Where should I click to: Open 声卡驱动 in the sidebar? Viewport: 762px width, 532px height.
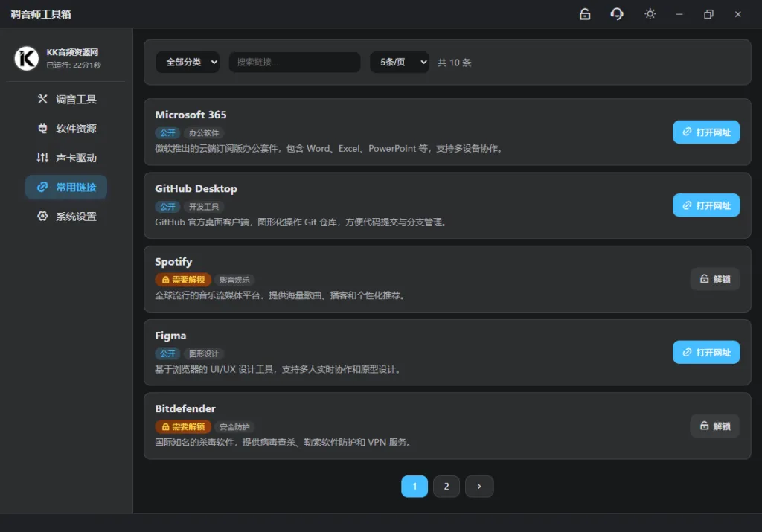tap(66, 158)
